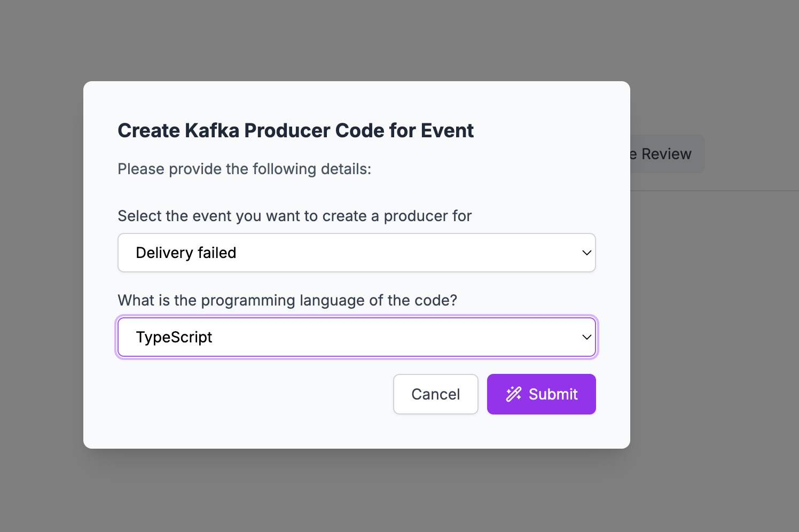Click the partially hidden Review button
This screenshot has height=532, width=799.
[x=664, y=154]
